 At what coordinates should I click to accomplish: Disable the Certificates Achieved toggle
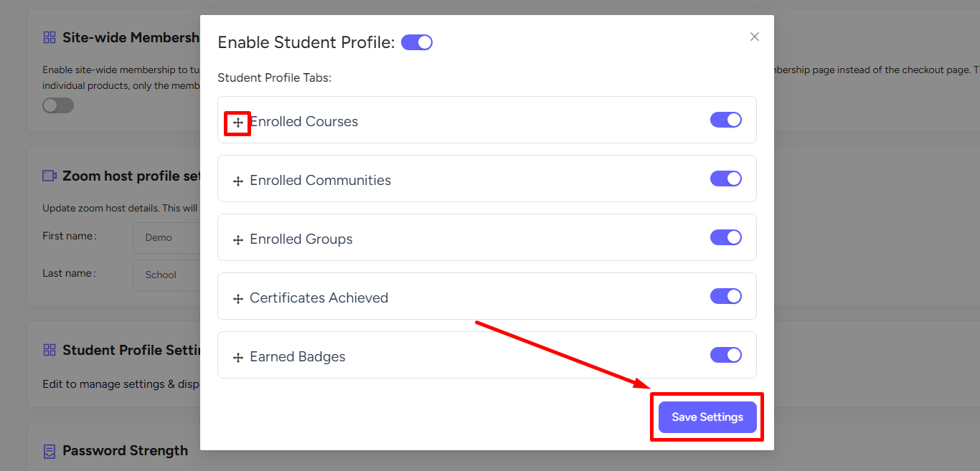726,296
